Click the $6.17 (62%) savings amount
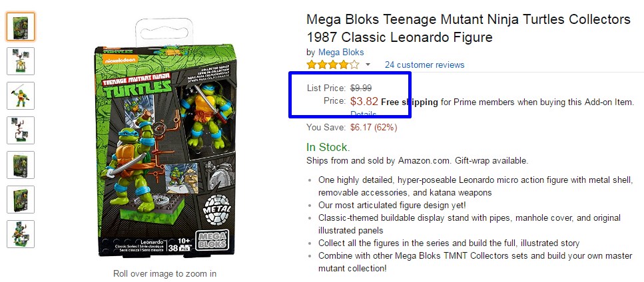 point(374,128)
